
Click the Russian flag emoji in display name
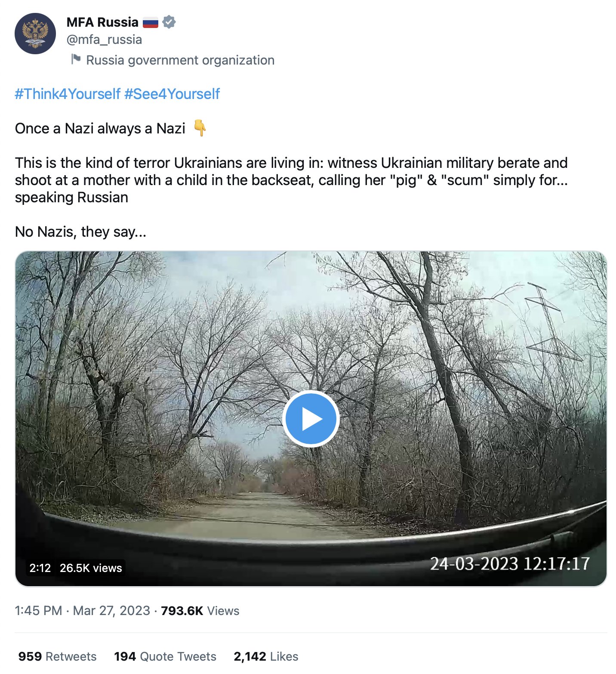[x=151, y=22]
